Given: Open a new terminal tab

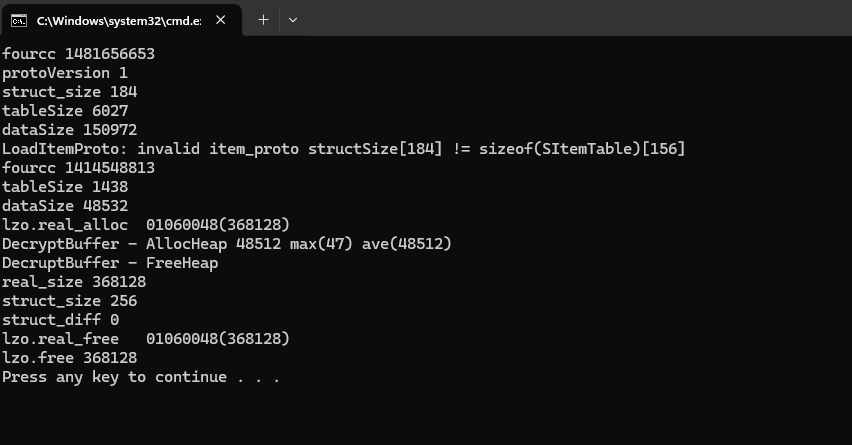Looking at the screenshot, I should click(264, 20).
